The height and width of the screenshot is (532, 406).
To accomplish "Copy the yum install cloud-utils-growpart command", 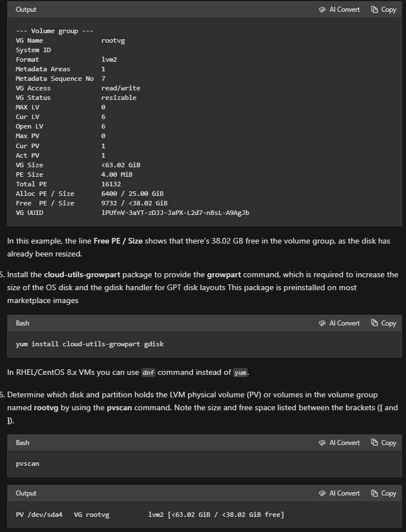I will 383,323.
